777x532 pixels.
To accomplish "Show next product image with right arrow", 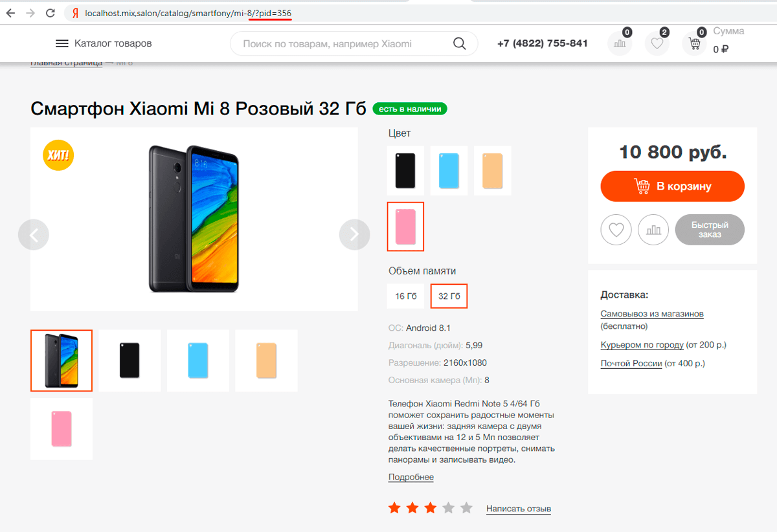I will point(354,235).
